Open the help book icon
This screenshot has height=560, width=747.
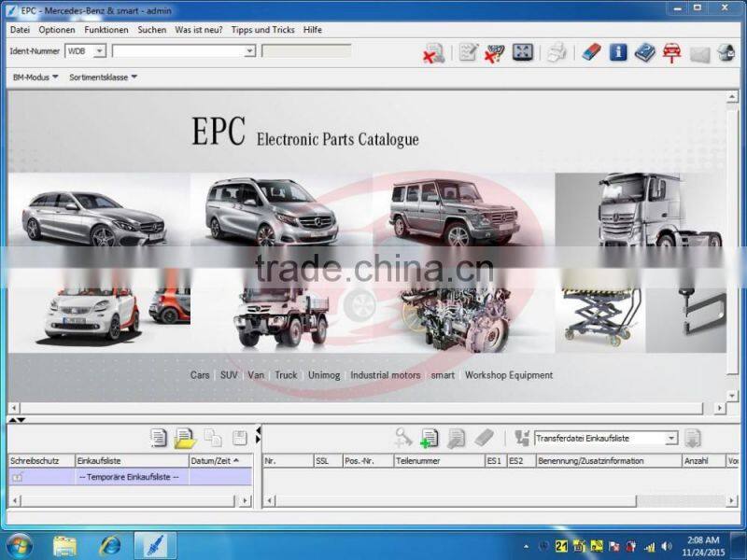[x=644, y=52]
